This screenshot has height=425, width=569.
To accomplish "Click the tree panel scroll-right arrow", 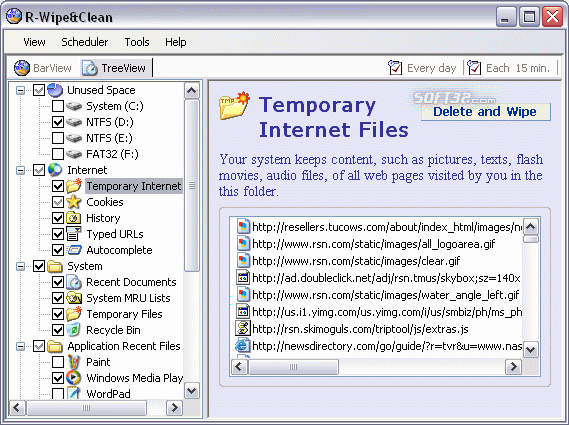I will tap(174, 408).
